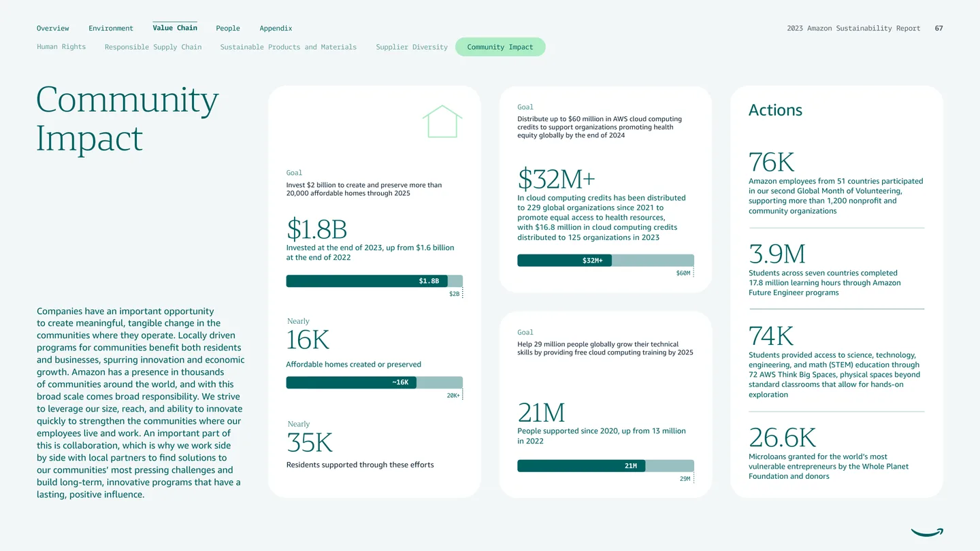This screenshot has width=980, height=551.
Task: Go to the People section tab
Action: click(228, 29)
